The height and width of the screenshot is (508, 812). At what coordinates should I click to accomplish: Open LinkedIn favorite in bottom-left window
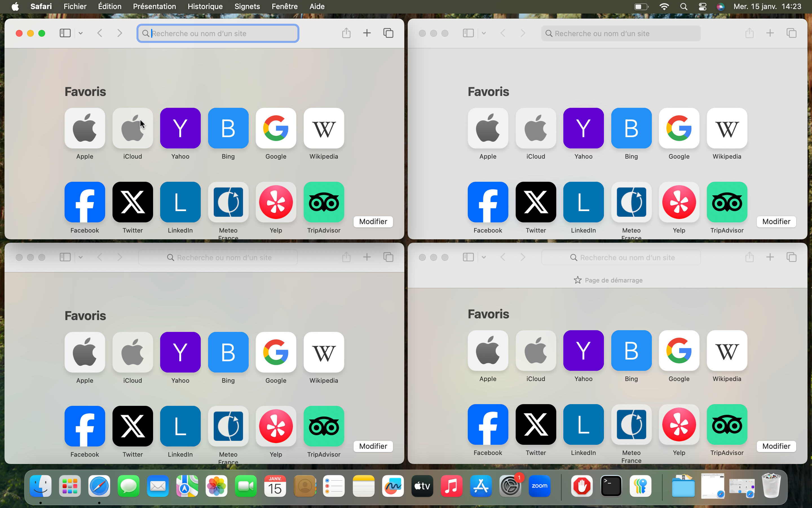[x=180, y=426]
